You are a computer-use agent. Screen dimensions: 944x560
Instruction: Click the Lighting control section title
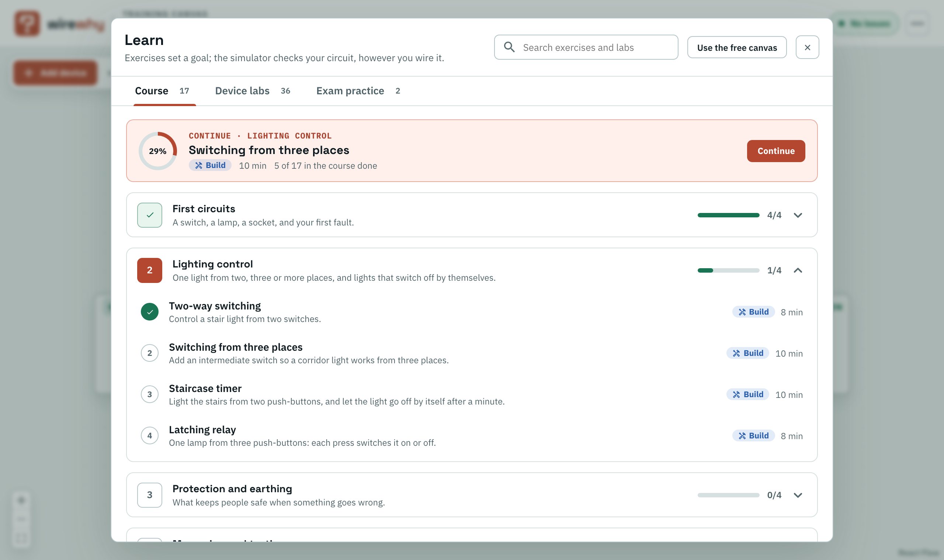tap(213, 264)
